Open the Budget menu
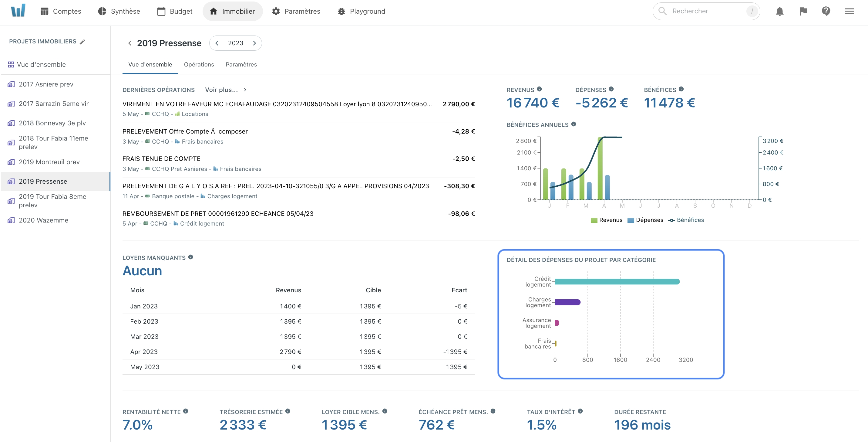The height and width of the screenshot is (442, 868). [175, 12]
